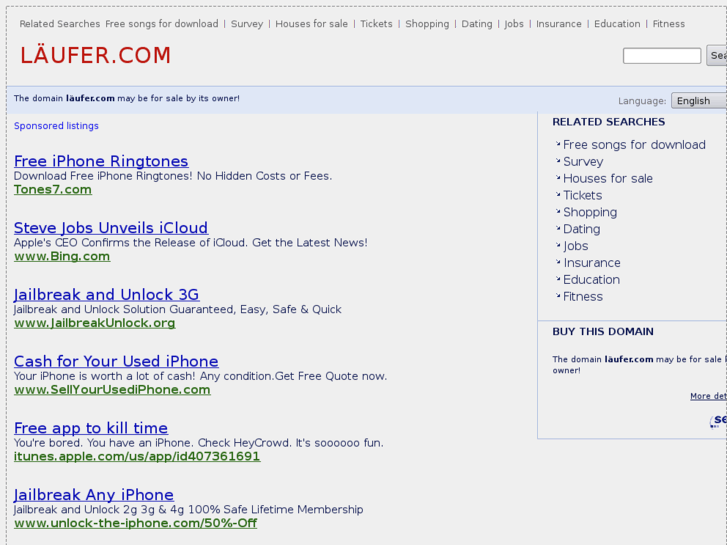Click the arrow bullet beside sidebar Dating

click(x=558, y=228)
